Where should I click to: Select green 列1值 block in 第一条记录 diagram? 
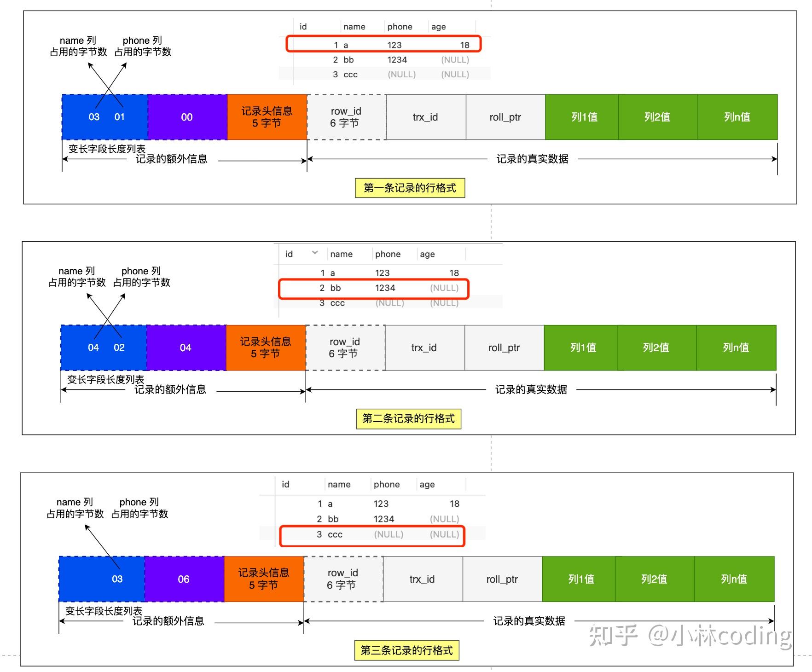(582, 117)
